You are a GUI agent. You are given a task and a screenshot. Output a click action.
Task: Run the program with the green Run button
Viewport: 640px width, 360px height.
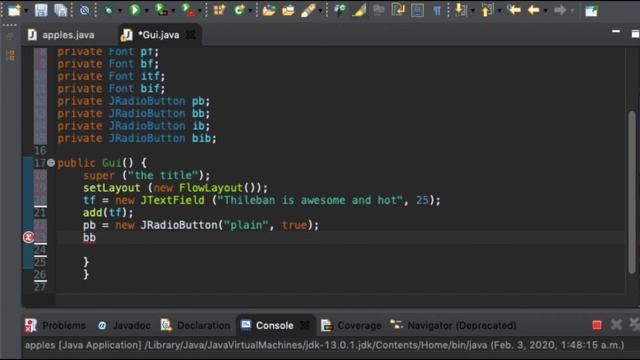pos(134,10)
